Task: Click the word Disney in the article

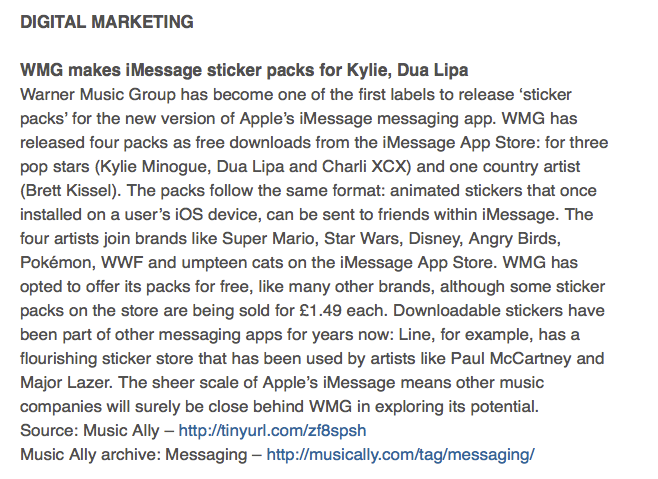Action: point(435,239)
